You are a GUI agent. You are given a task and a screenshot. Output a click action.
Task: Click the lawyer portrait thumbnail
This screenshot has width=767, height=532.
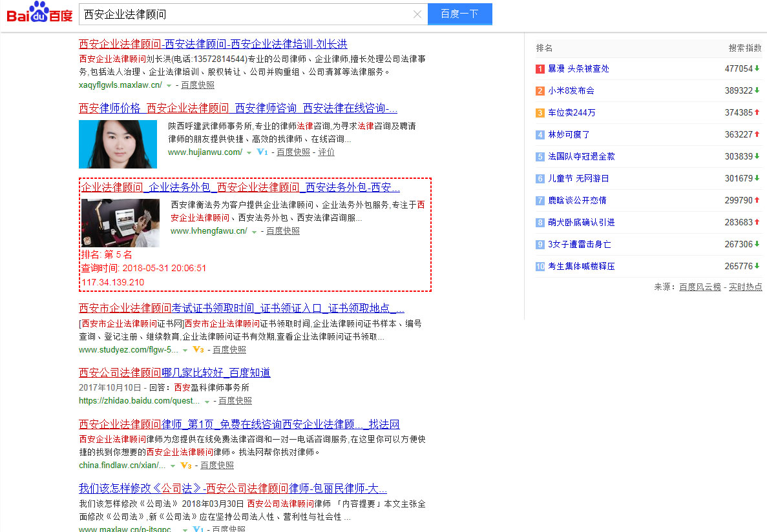[118, 144]
